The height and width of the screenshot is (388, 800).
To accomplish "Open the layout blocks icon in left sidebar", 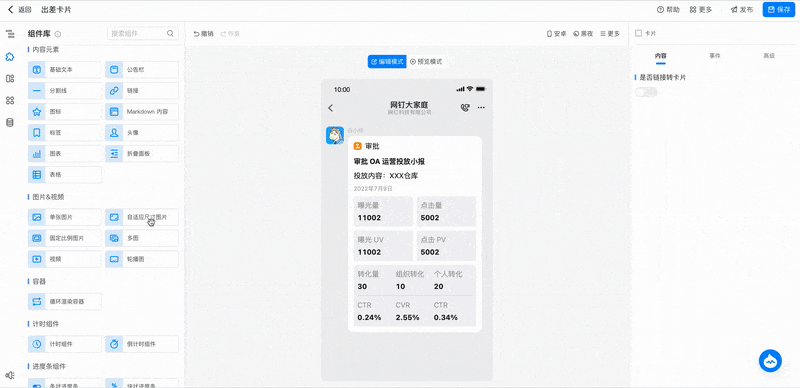I will tap(10, 79).
